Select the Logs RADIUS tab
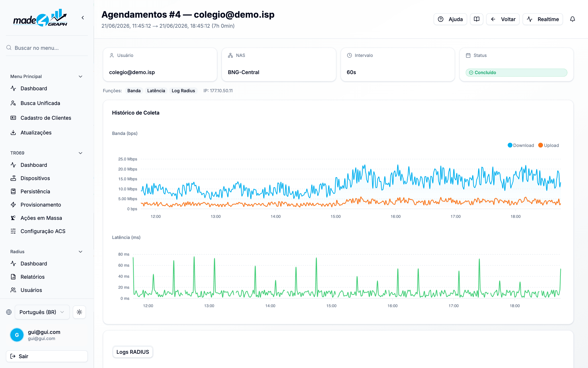Screen dimensions: 588x368 click(x=133, y=352)
